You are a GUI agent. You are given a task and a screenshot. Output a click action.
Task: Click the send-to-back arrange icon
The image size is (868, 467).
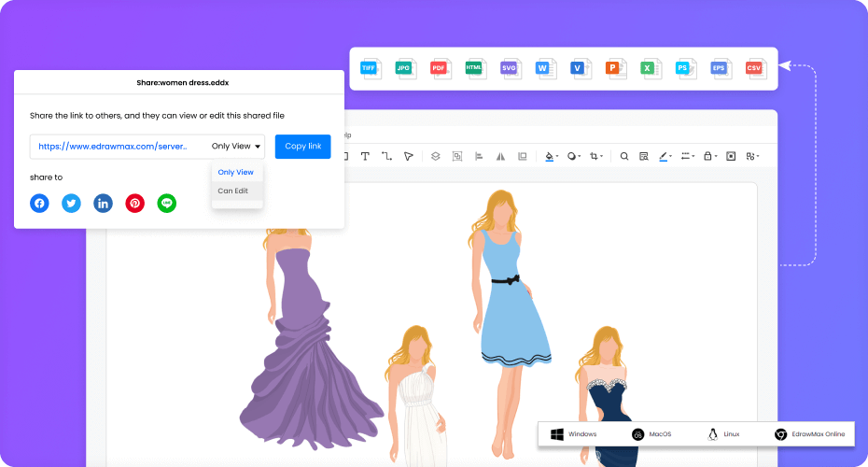(x=522, y=156)
